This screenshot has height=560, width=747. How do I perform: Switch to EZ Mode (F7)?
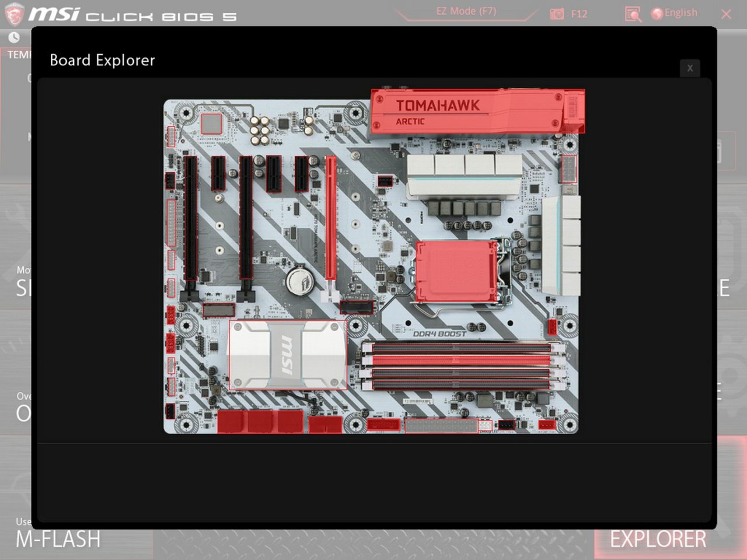(x=466, y=11)
